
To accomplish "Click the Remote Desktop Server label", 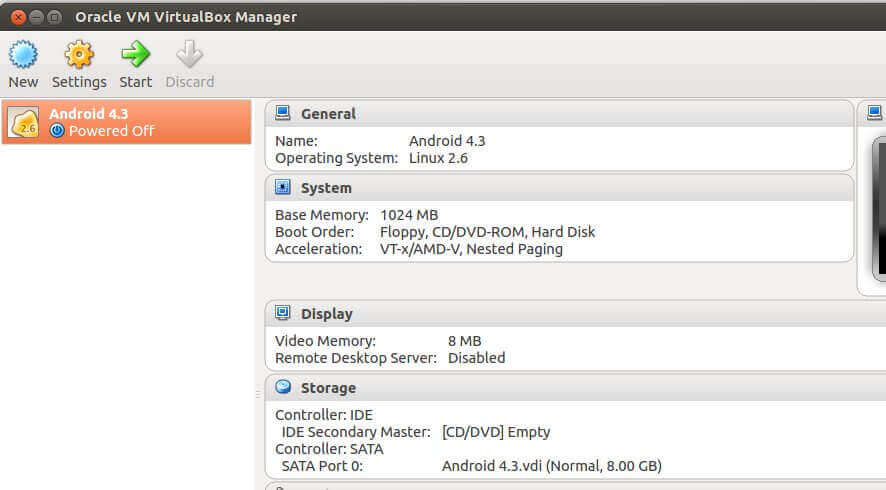I will 355,358.
